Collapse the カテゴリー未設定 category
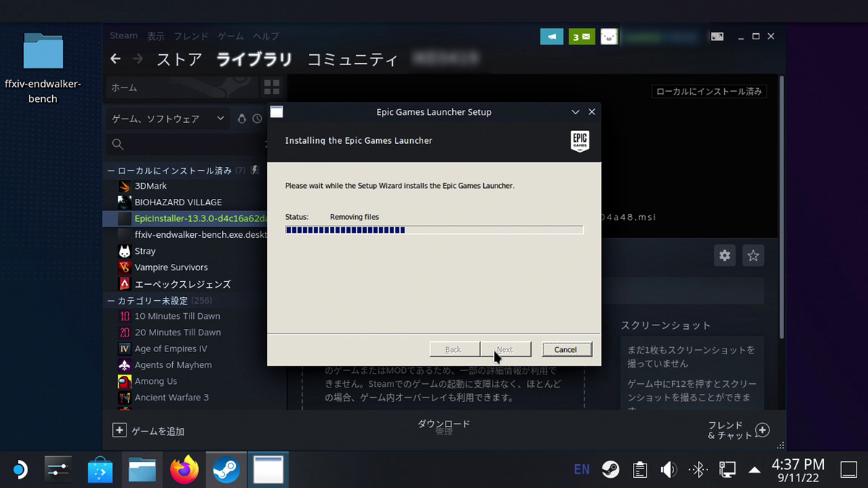The width and height of the screenshot is (868, 488). pyautogui.click(x=111, y=301)
